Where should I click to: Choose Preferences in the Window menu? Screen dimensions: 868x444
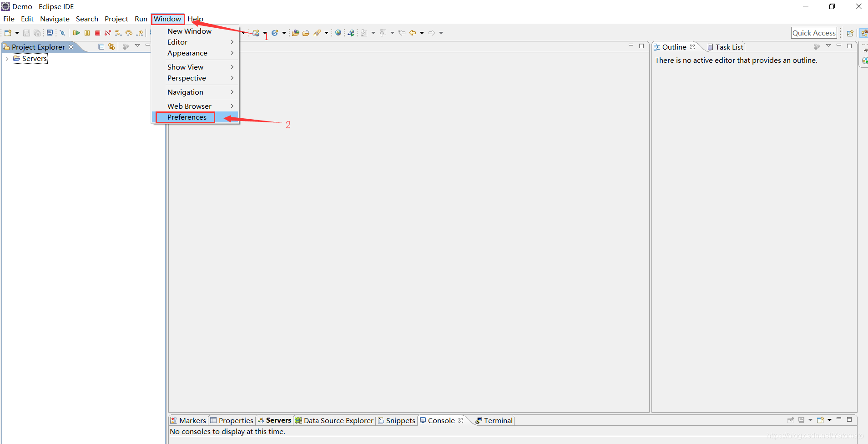click(195, 117)
